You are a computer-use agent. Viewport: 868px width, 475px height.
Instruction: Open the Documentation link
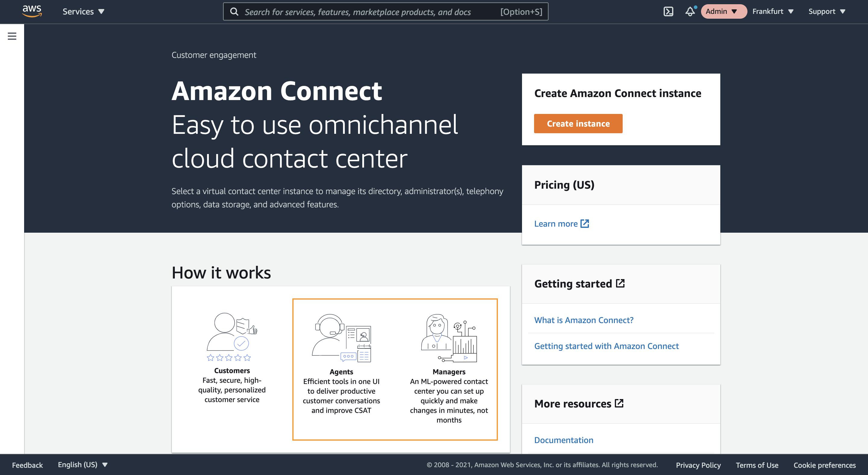point(564,440)
